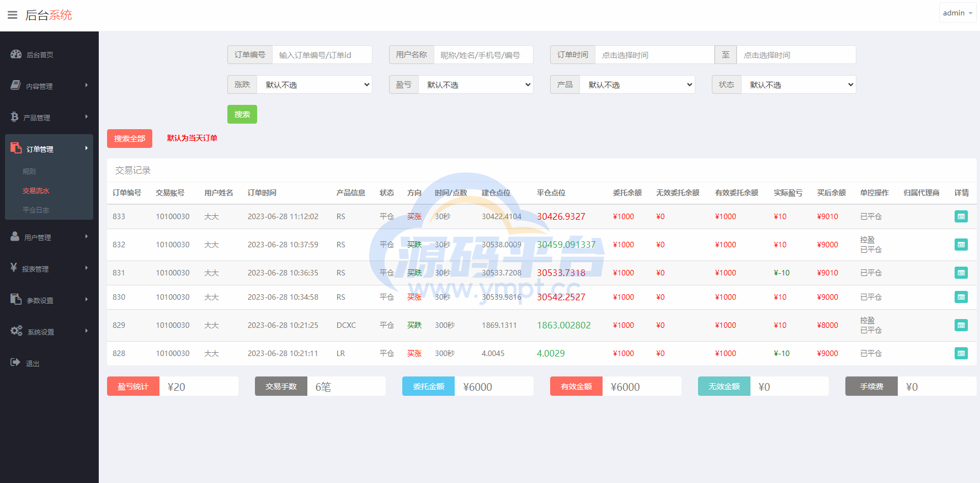The width and height of the screenshot is (980, 483).
Task: Click the hamburger menu icon
Action: (x=12, y=15)
